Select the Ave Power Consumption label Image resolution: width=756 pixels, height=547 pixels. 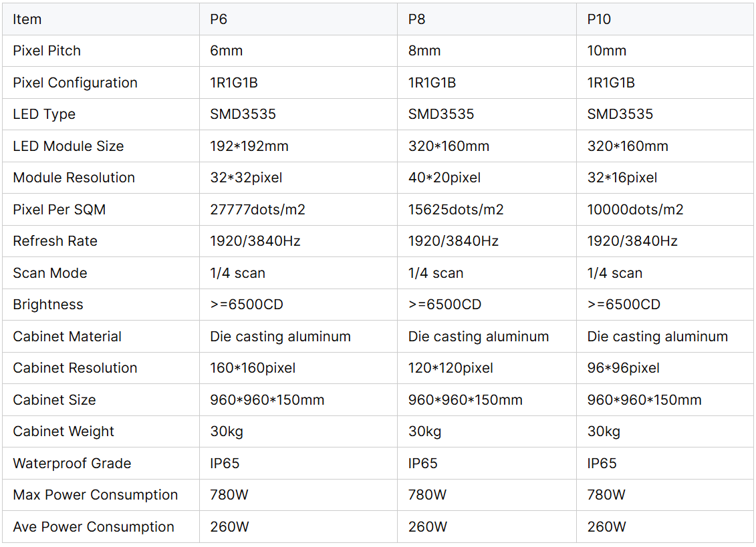[x=94, y=526]
